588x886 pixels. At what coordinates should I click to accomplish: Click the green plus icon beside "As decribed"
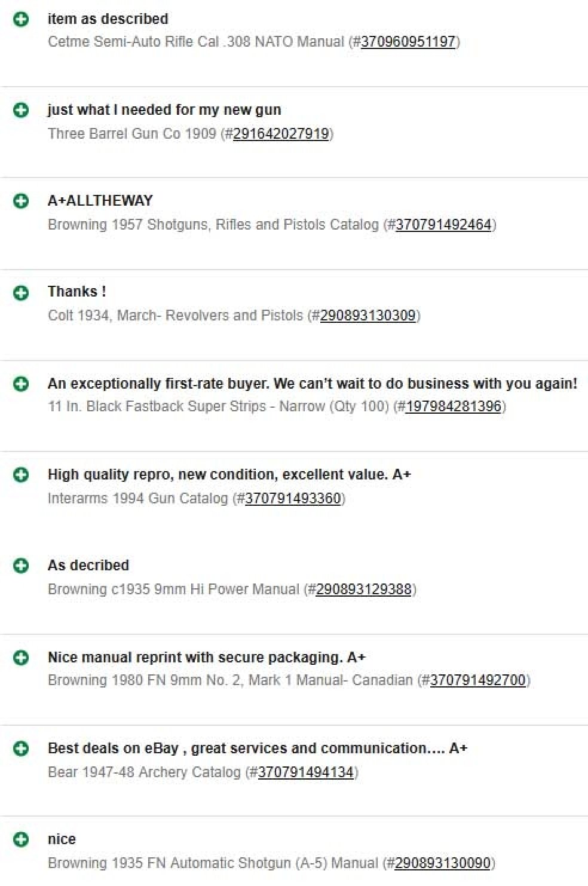point(21,566)
